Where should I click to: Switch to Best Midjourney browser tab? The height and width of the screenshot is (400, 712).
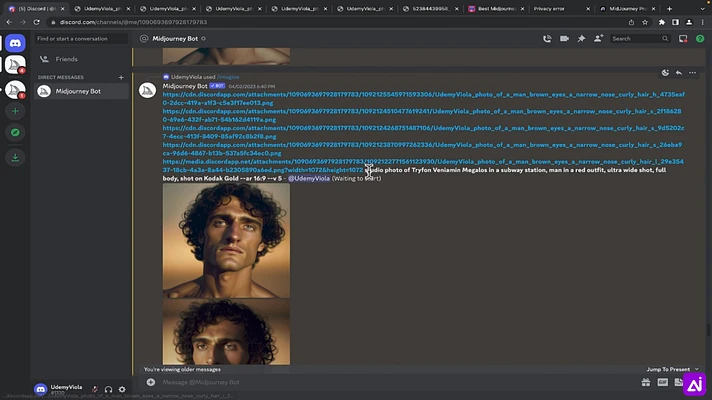(496, 9)
